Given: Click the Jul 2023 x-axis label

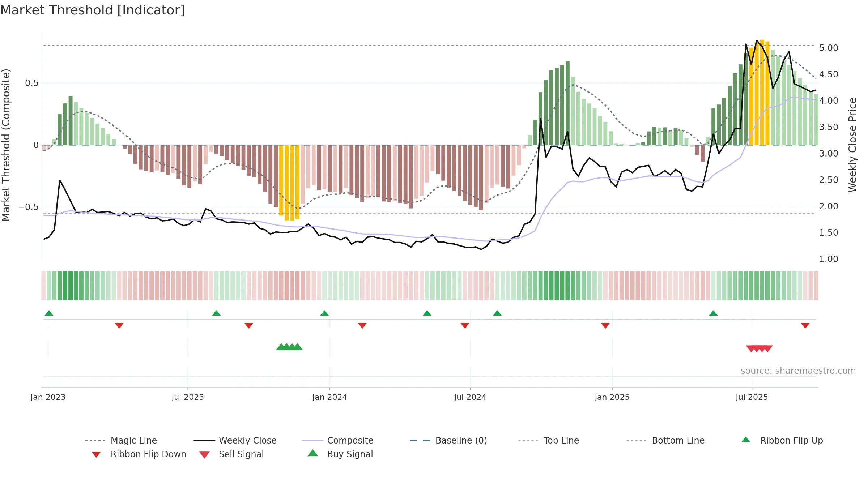Looking at the screenshot, I should (188, 397).
